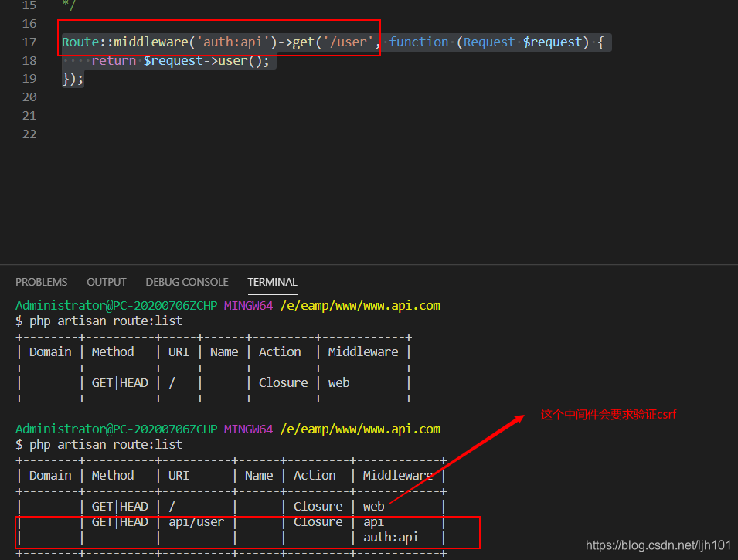Click line number 21 in the gutter
The height and width of the screenshot is (560, 738).
click(x=29, y=116)
